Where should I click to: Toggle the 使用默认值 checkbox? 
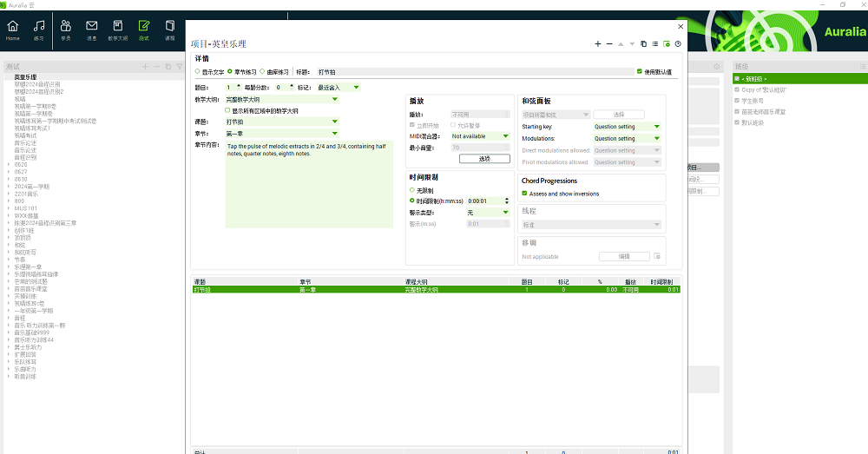tap(640, 71)
